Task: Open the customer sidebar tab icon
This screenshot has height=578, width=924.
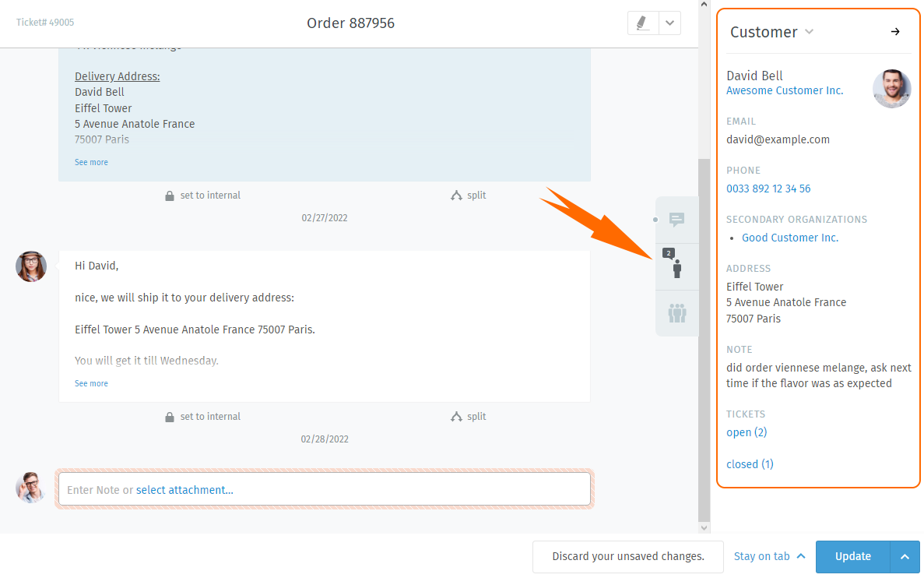Action: [x=676, y=266]
